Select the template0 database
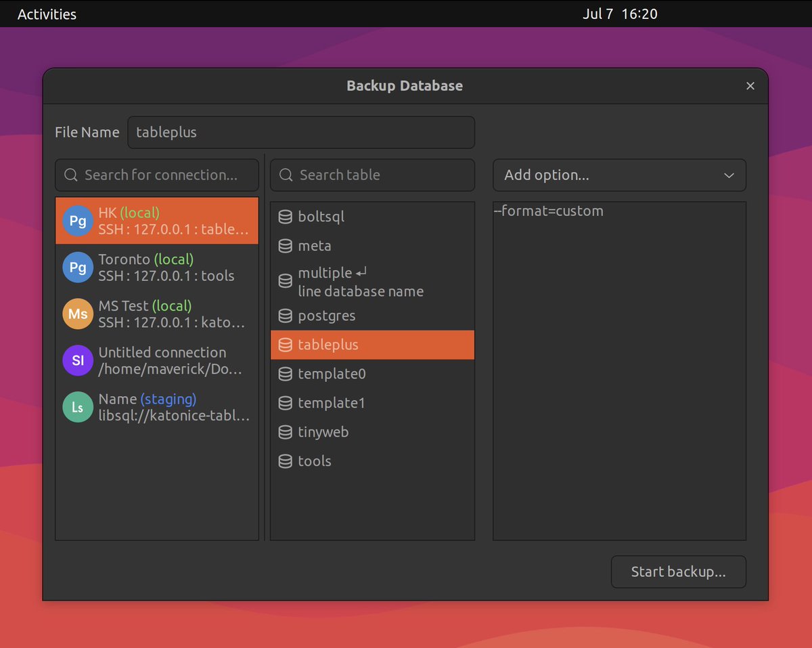 tap(372, 374)
